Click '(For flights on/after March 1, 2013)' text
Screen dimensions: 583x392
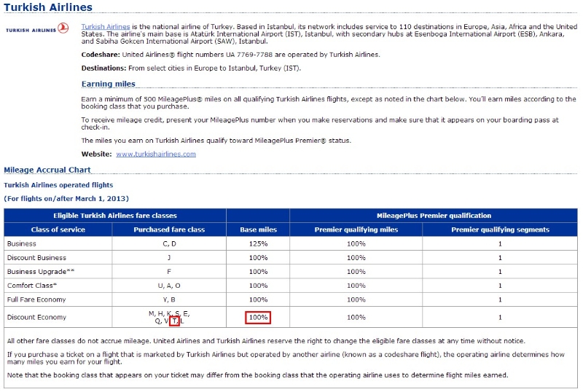66,199
